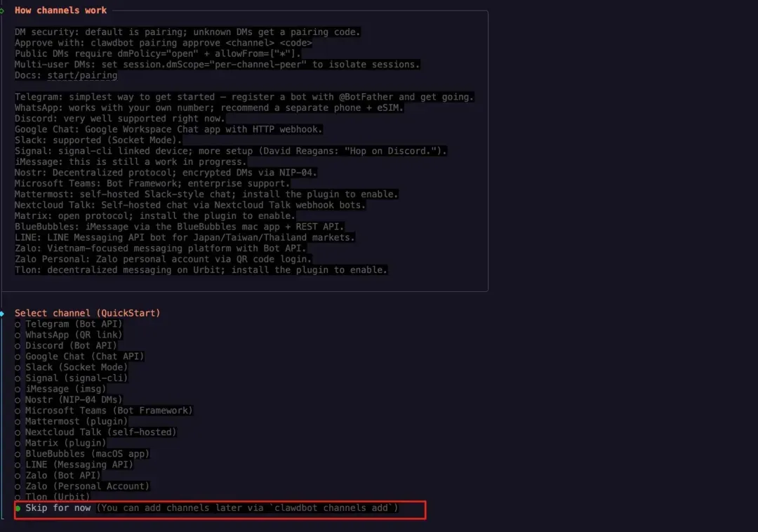Pick Matrix (plugin) channel
The height and width of the screenshot is (532, 758).
65,443
